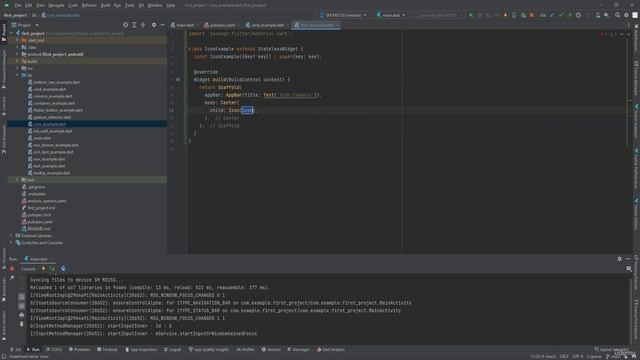Select container_example.dart in project tree
640x360 pixels.
click(54, 103)
